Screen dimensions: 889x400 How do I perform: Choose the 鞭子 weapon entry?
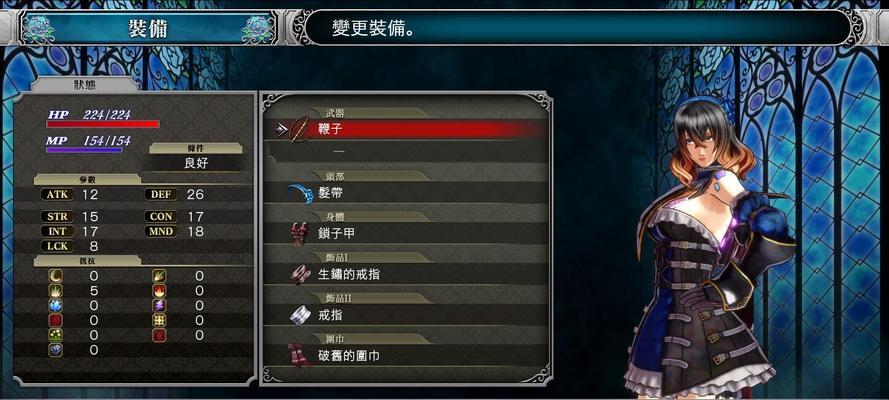(x=406, y=130)
